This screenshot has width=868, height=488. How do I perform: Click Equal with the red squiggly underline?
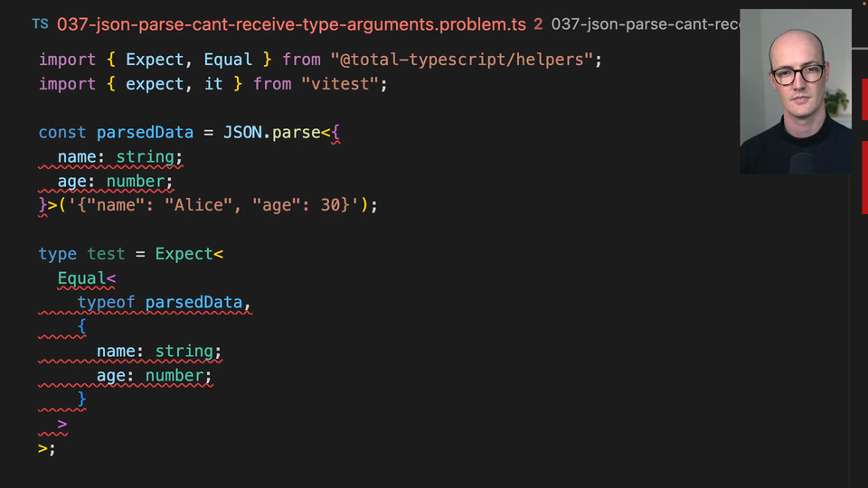coord(82,278)
